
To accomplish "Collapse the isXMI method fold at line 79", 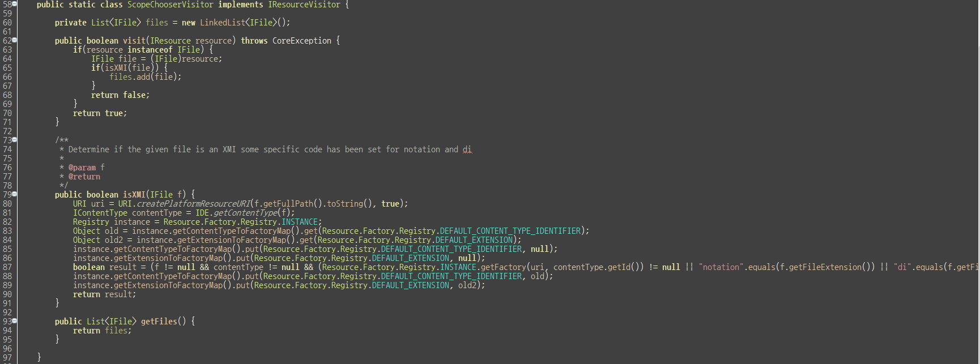I will [15, 194].
